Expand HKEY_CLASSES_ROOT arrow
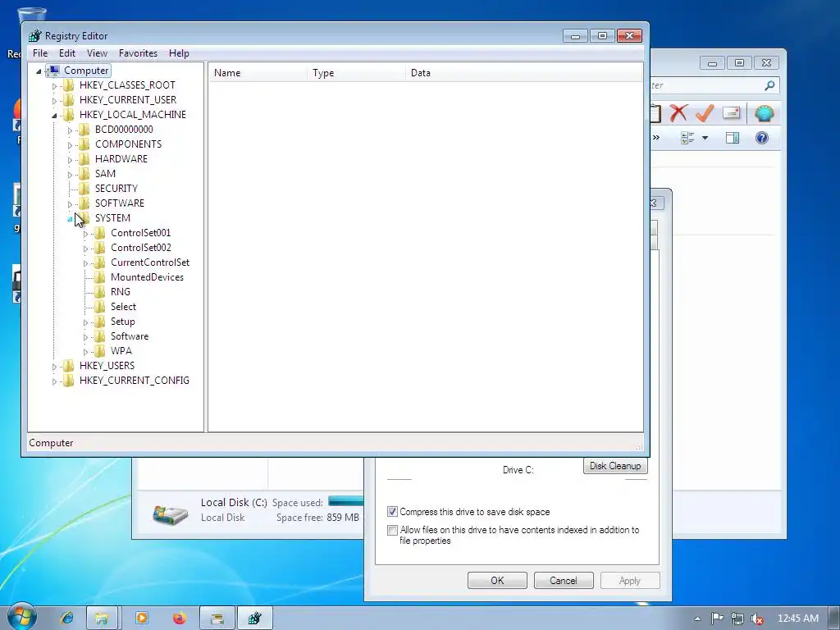 (54, 85)
